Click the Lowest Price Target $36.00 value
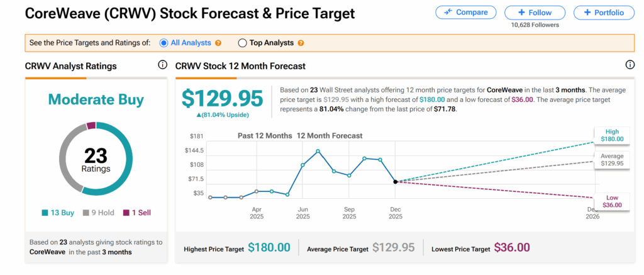644x275 pixels. 512,248
